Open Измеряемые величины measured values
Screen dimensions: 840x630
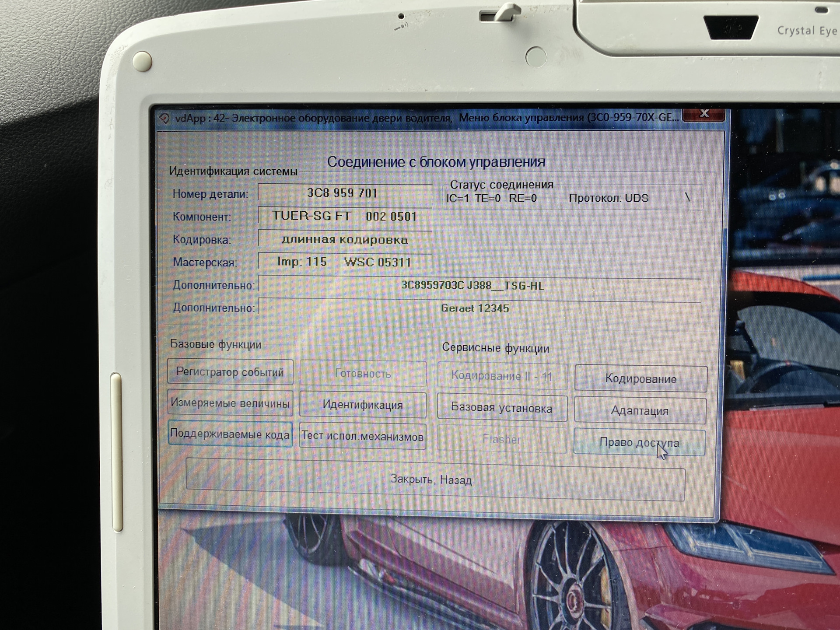[230, 403]
